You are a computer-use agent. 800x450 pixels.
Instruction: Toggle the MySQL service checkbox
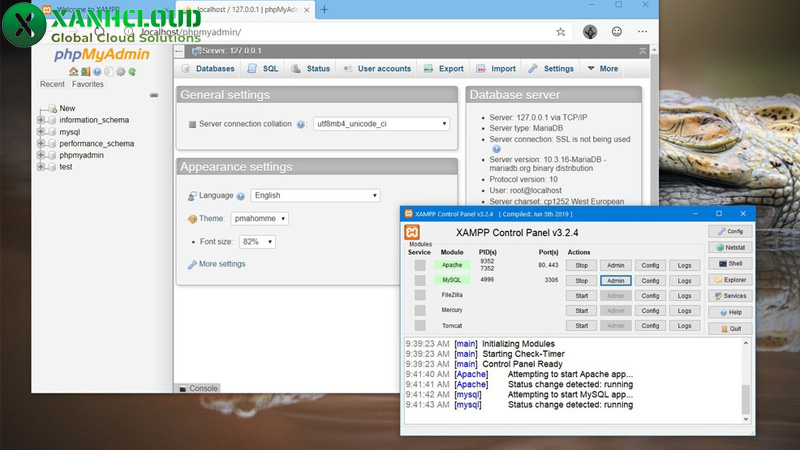click(420, 280)
